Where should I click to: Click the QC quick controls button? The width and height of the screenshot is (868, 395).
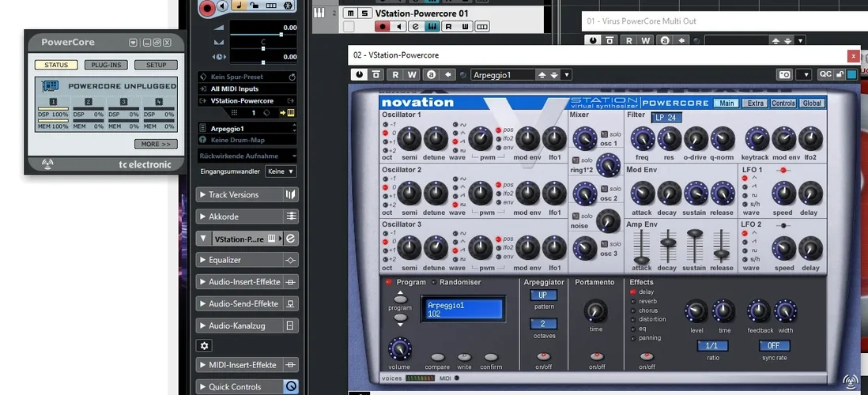click(825, 74)
